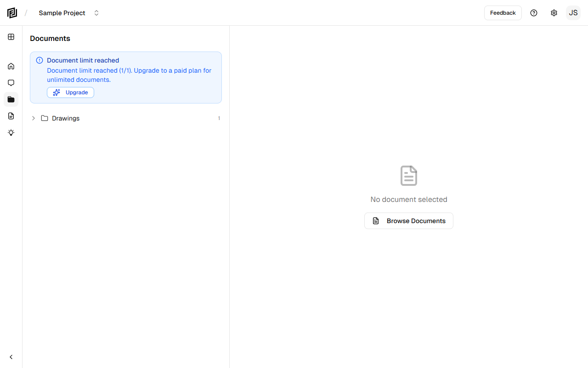The height and width of the screenshot is (368, 588).
Task: Select the Drawings tree item
Action: pos(66,118)
